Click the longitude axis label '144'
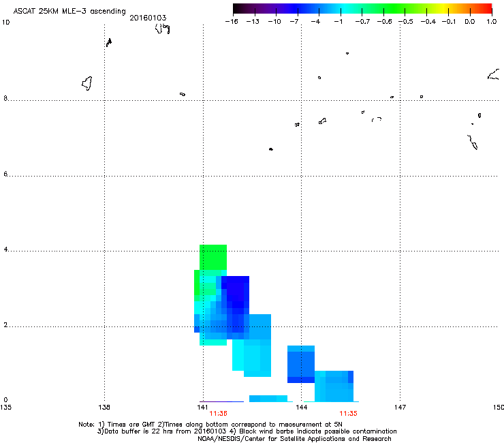Screen dimensions: 504x443 tap(301, 408)
